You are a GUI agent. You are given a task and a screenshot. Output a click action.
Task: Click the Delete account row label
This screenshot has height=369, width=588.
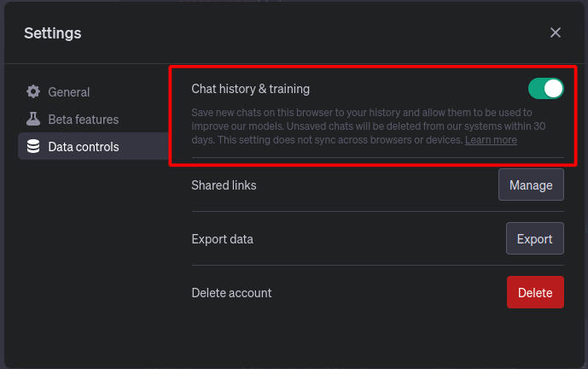231,293
